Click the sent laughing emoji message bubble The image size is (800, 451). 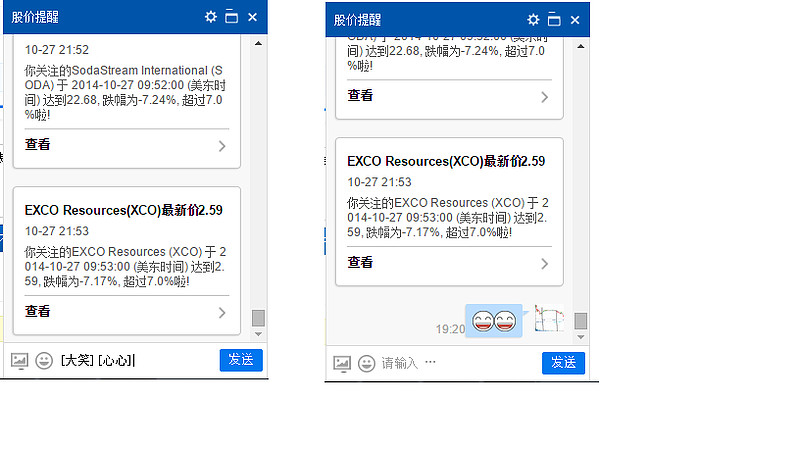point(494,321)
